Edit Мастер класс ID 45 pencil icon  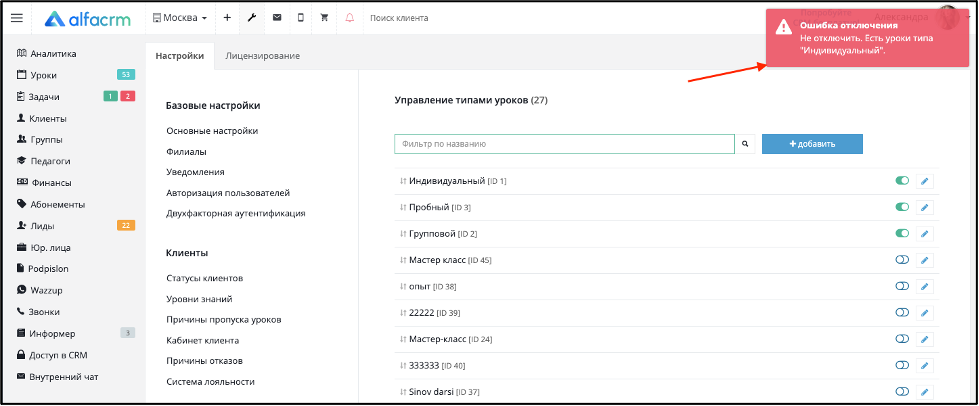click(925, 260)
